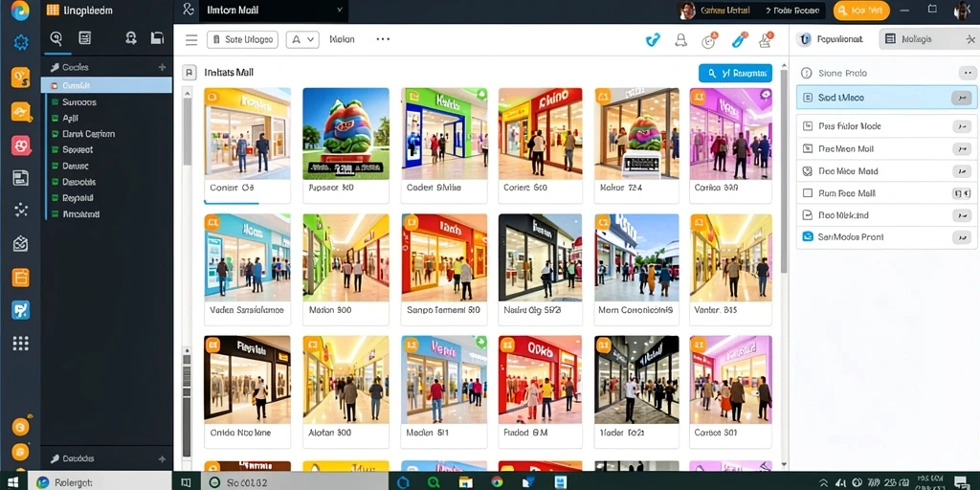Open options button on SanModos Pront row
Screen dimensions: 980x490
coord(961,237)
